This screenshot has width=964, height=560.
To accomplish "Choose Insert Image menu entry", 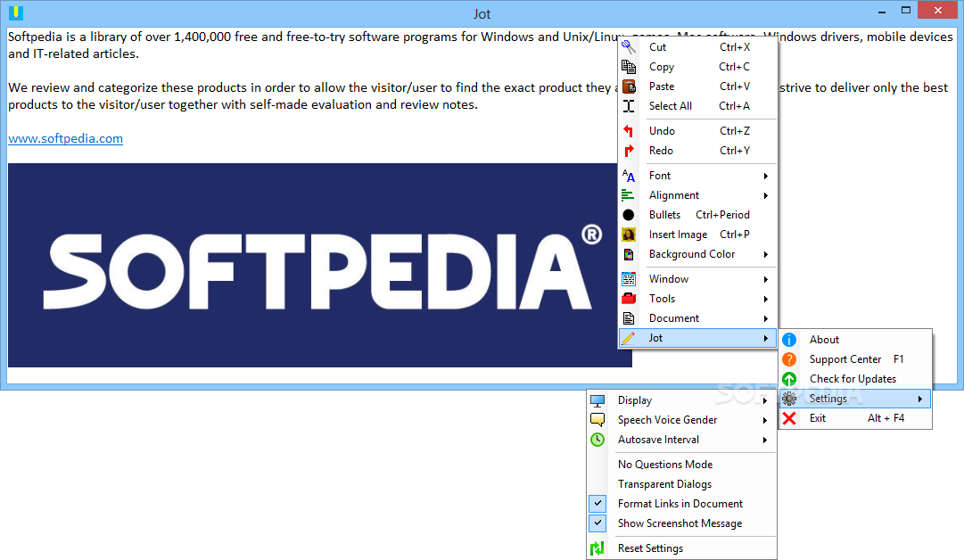I will tap(697, 235).
